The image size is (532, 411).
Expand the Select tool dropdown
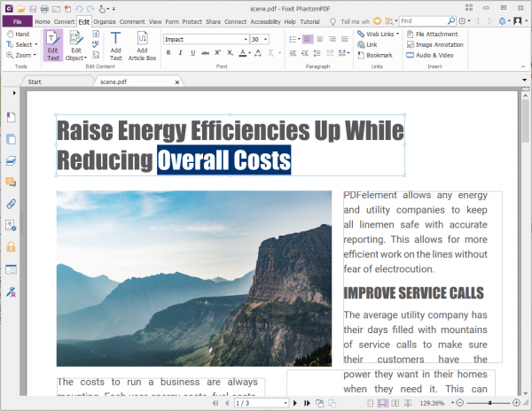[36, 44]
